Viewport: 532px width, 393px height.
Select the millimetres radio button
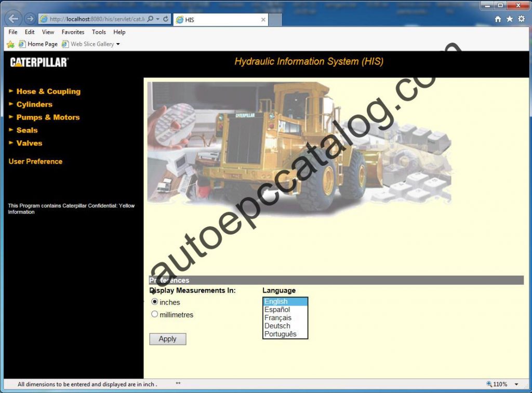coord(155,314)
